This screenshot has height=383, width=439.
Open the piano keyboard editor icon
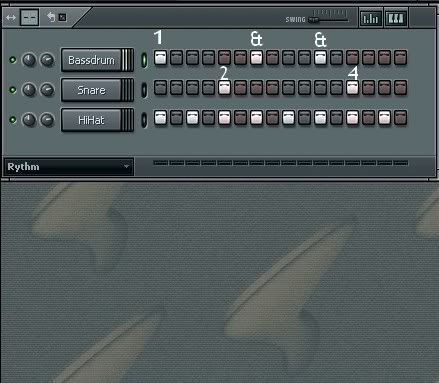[x=396, y=18]
